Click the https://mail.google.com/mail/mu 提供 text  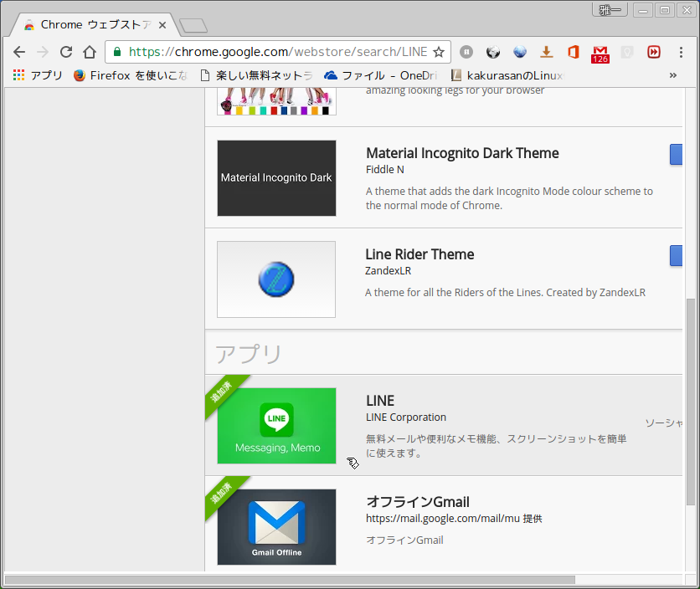tap(454, 519)
